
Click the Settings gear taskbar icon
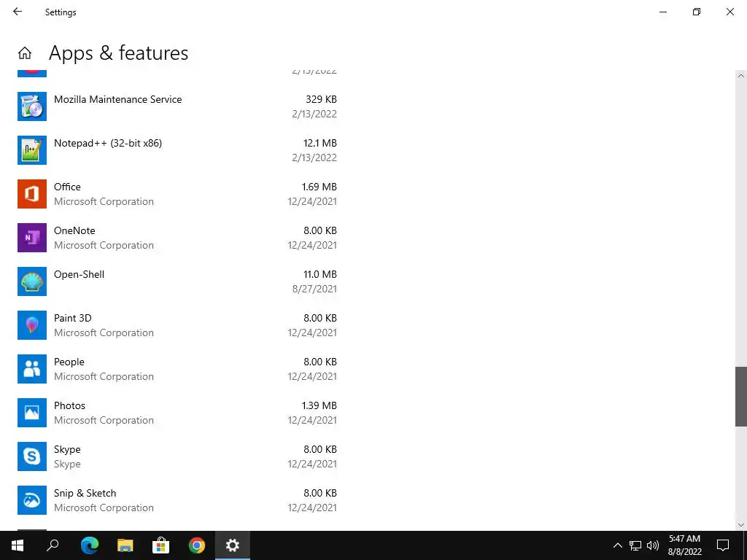point(233,545)
